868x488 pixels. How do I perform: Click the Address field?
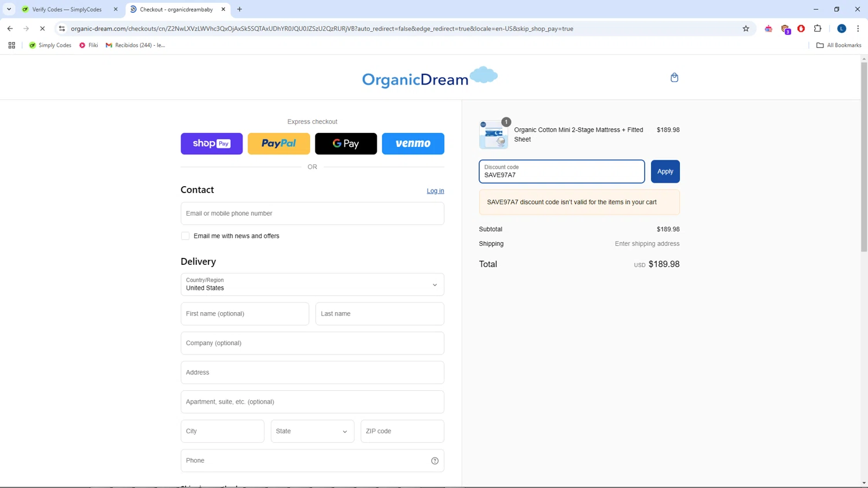312,372
